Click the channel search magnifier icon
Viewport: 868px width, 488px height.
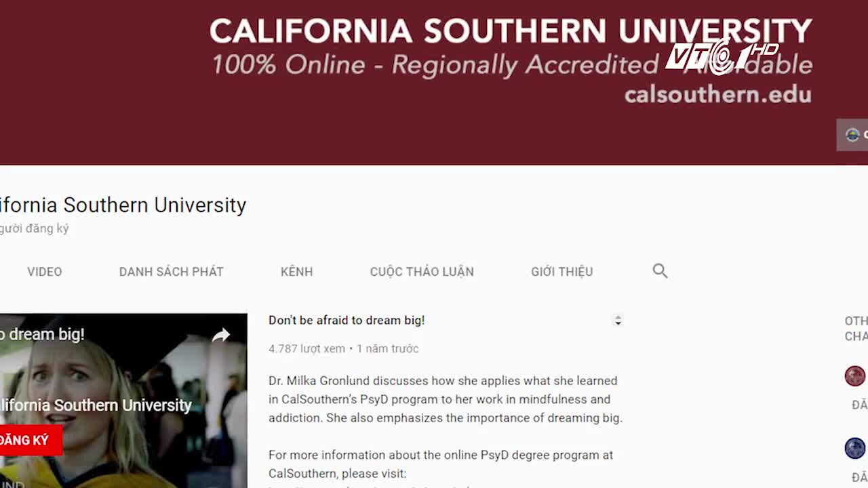click(x=660, y=271)
